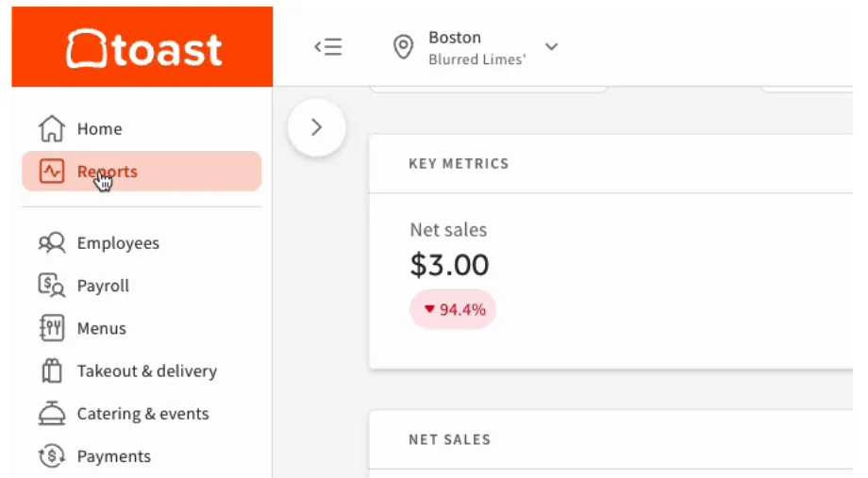The image size is (868, 478).
Task: Expand the panel with the round chevron button
Action: click(x=317, y=128)
